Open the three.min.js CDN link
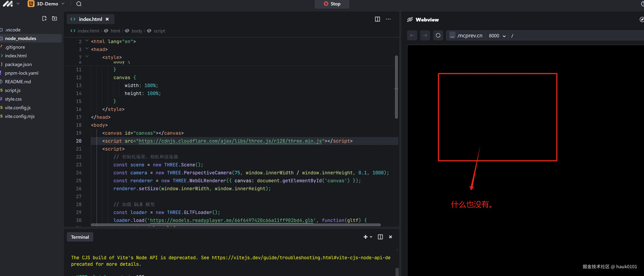Viewport: 644px width, 276px height. coord(230,141)
